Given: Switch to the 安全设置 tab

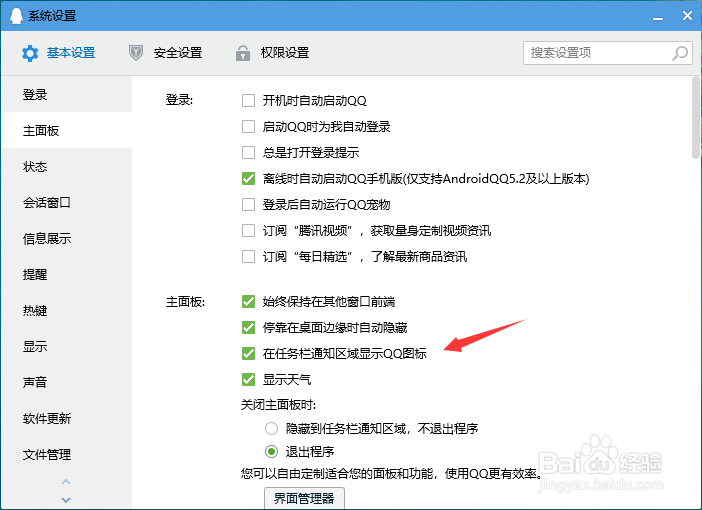Looking at the screenshot, I should pyautogui.click(x=165, y=53).
